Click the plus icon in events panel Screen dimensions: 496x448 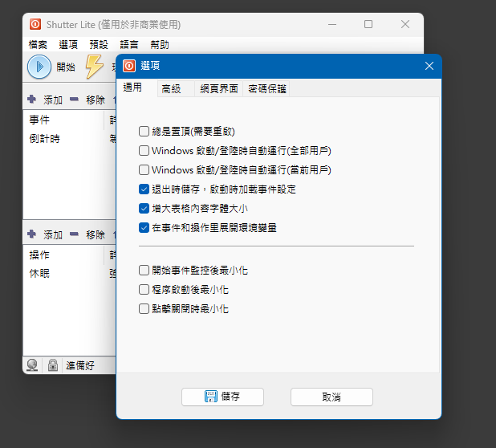pos(31,100)
